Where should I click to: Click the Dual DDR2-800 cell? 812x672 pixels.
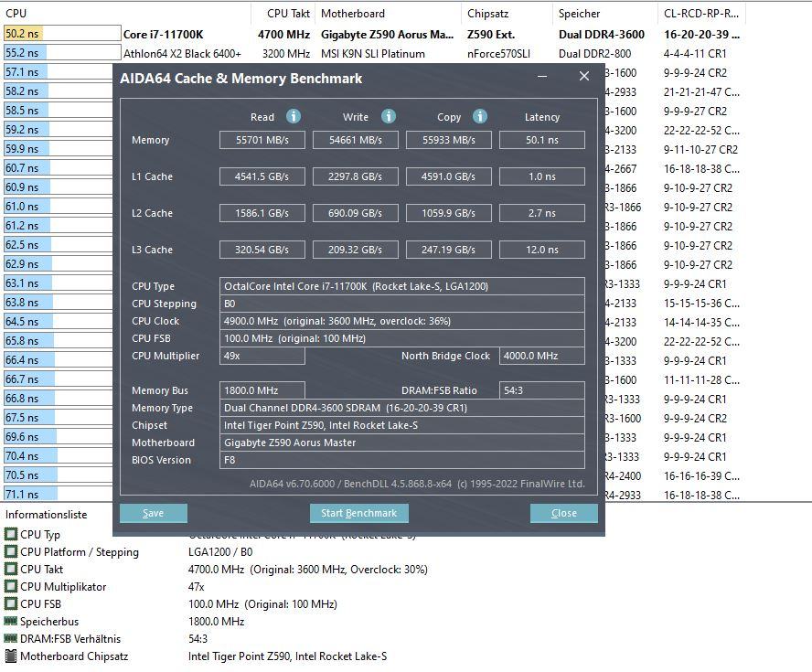coord(594,54)
